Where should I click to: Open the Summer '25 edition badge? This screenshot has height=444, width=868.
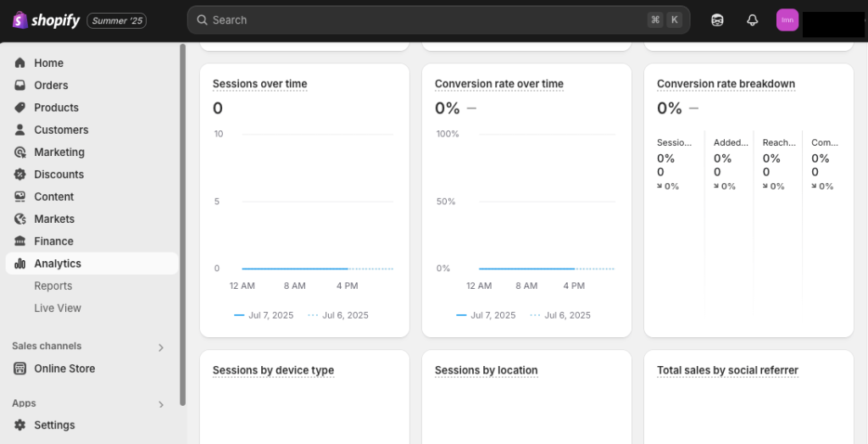point(117,20)
